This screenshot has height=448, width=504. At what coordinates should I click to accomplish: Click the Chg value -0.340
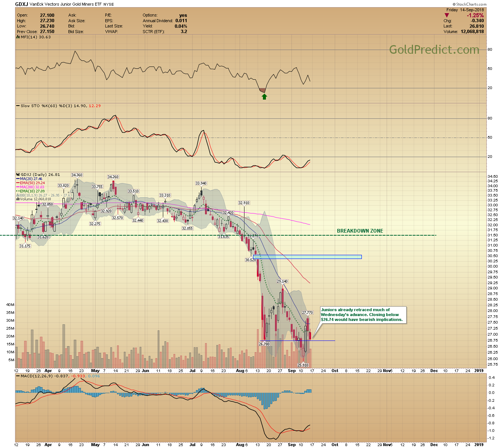click(478, 21)
